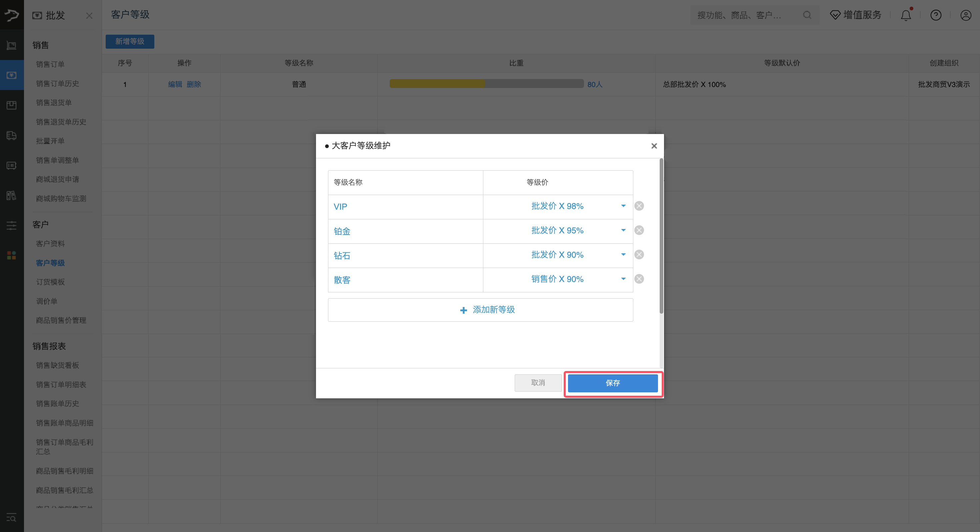Select 客户资料 from the customer menu
This screenshot has width=980, height=532.
(x=50, y=244)
